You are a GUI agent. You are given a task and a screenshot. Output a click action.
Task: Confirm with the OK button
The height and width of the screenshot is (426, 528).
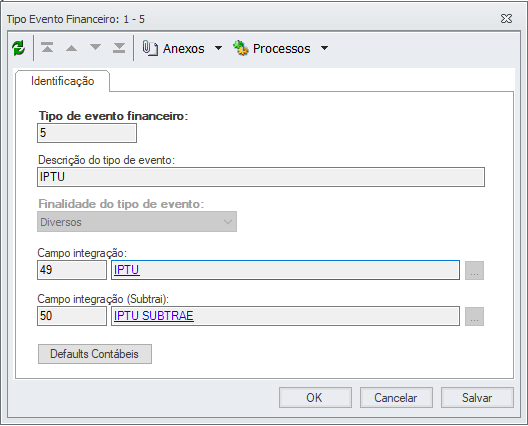click(315, 398)
